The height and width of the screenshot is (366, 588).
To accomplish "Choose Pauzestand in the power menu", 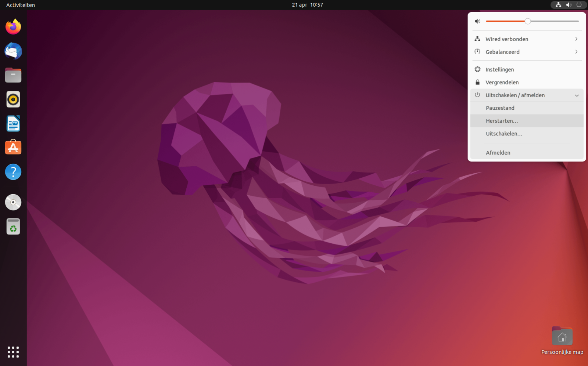I will [500, 108].
